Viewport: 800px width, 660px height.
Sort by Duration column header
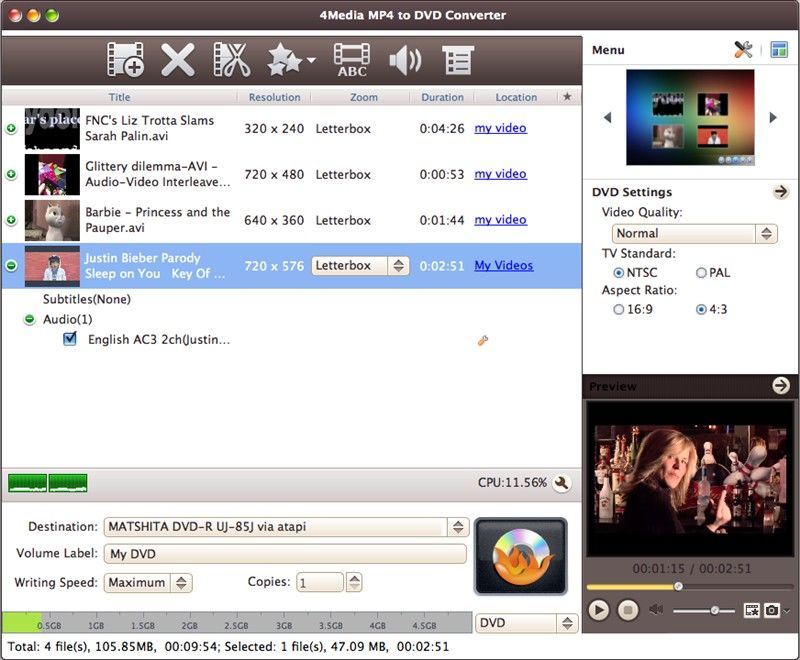click(442, 97)
